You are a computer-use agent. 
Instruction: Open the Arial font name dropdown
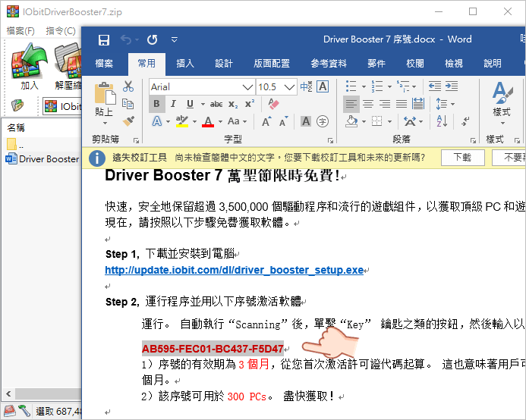pos(247,87)
